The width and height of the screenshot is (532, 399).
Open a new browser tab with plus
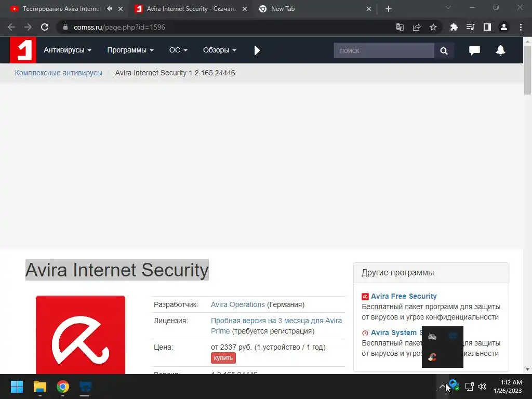389,9
